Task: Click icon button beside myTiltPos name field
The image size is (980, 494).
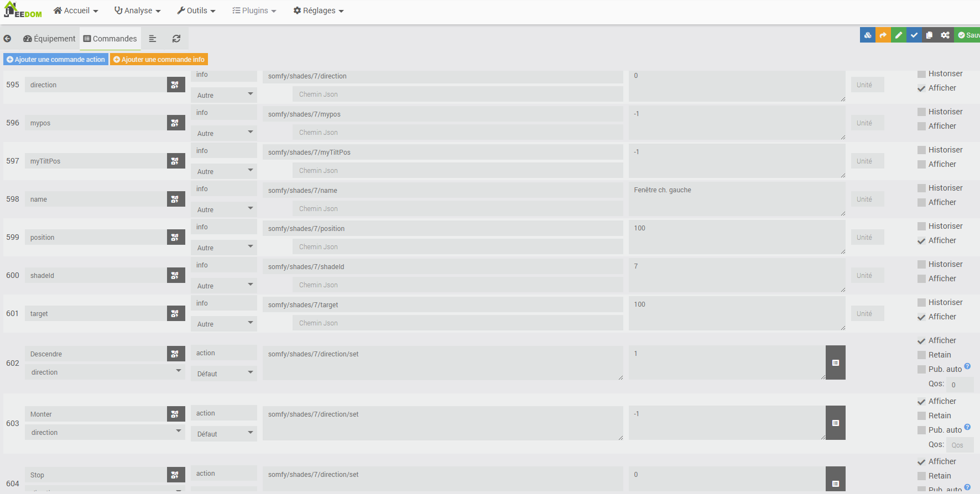Action: click(176, 161)
